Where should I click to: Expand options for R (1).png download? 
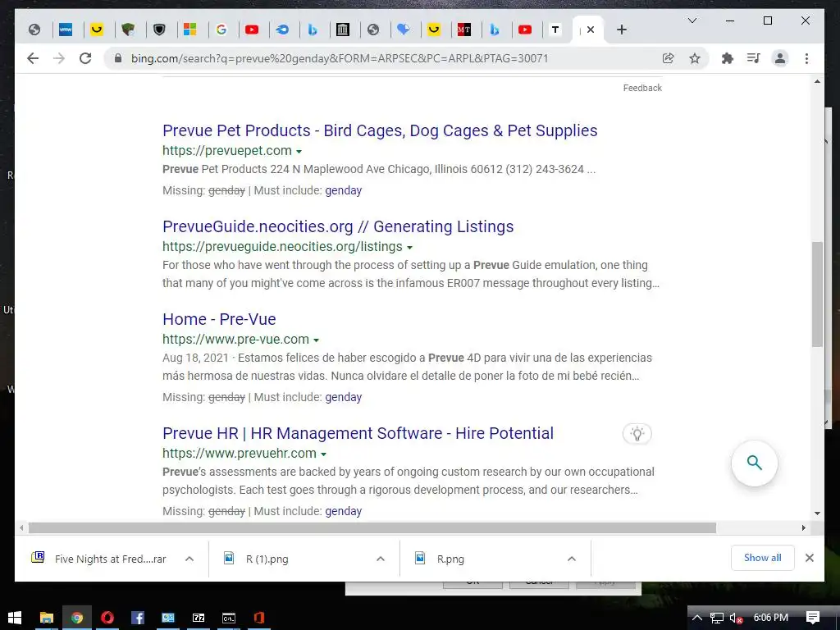(x=381, y=559)
